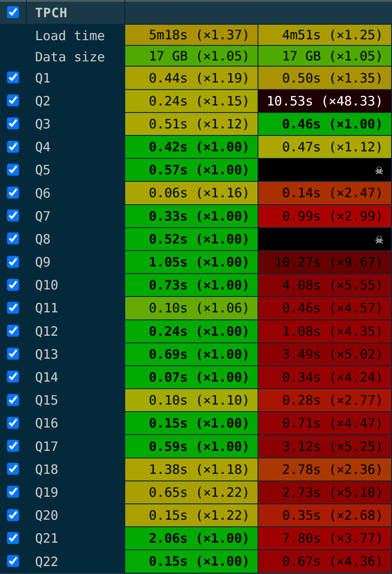Uncheck the Q6 checkbox
The image size is (392, 574).
(13, 192)
